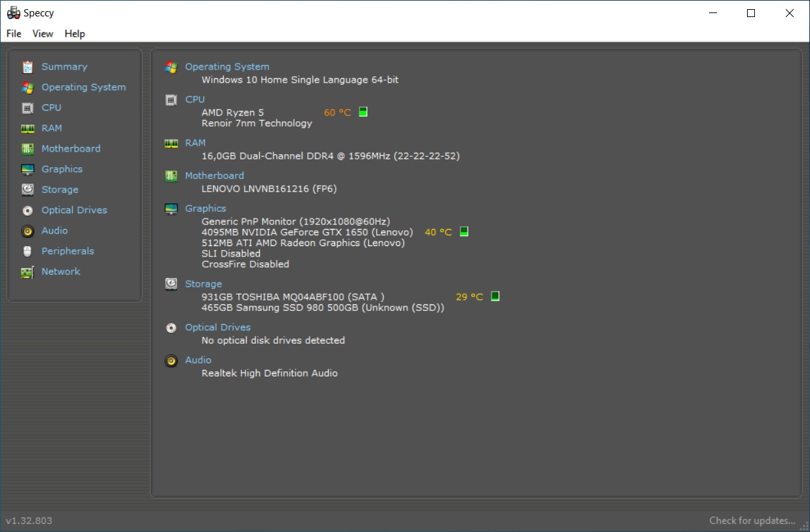Click the green storage temperature indicator
This screenshot has height=532, width=810.
[495, 297]
